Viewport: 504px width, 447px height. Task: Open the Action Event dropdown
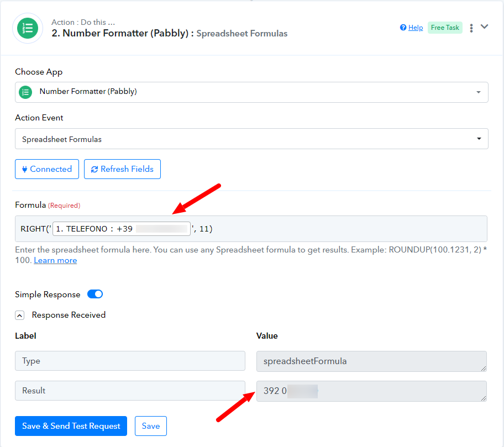pos(251,139)
